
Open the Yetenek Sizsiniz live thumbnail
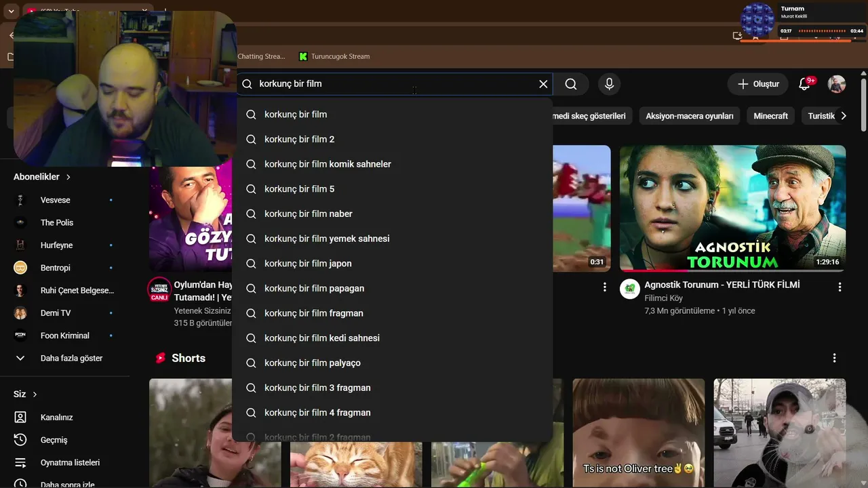click(x=191, y=219)
